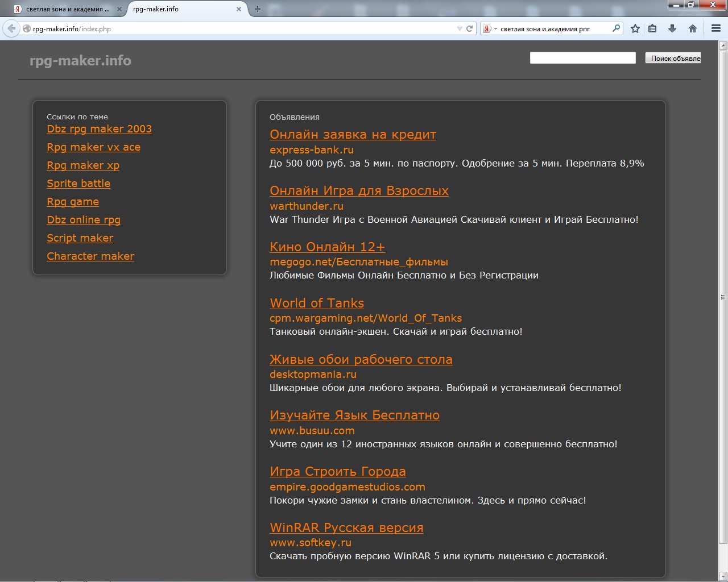Go to the Home page icon
Image resolution: width=728 pixels, height=582 pixels.
pyautogui.click(x=693, y=28)
